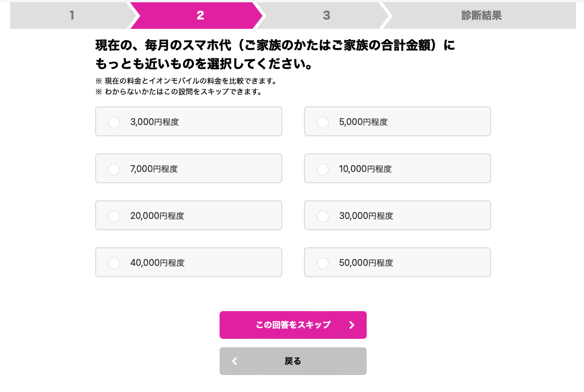Open the 診断結果 step

pyautogui.click(x=481, y=15)
